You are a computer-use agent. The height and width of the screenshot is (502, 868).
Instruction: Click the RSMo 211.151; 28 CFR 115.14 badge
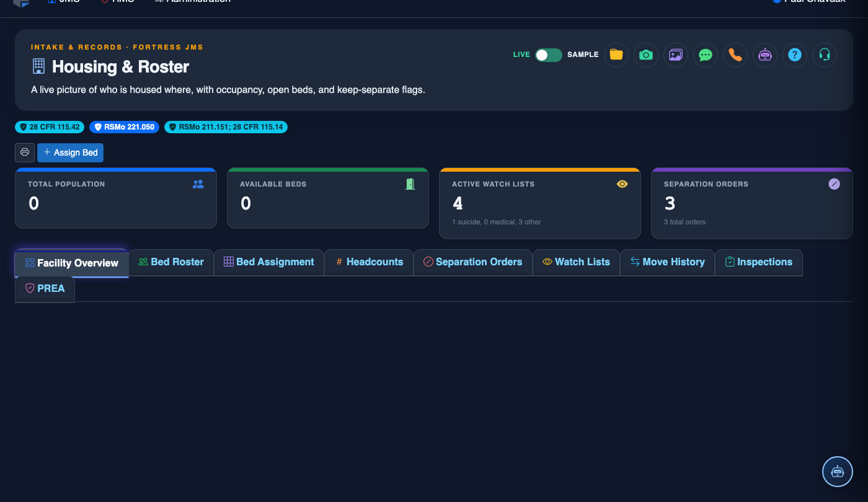point(226,127)
